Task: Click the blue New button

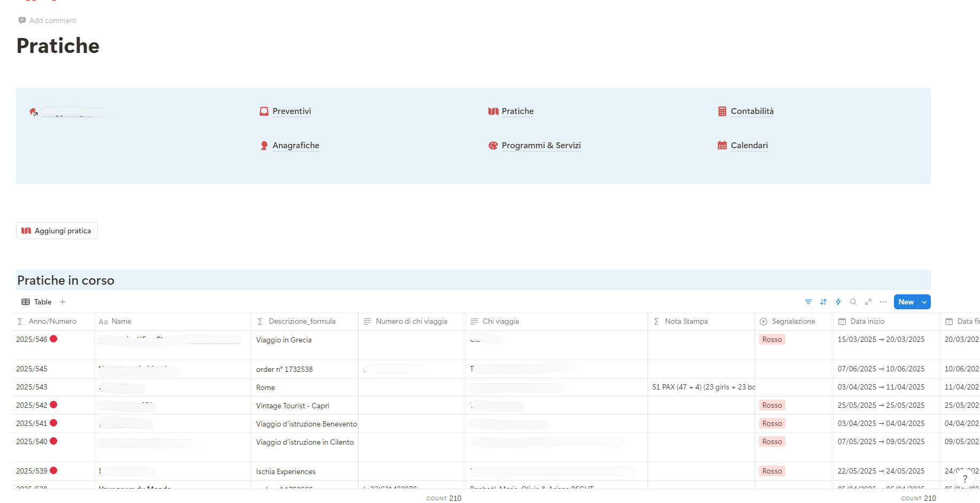Action: tap(906, 302)
